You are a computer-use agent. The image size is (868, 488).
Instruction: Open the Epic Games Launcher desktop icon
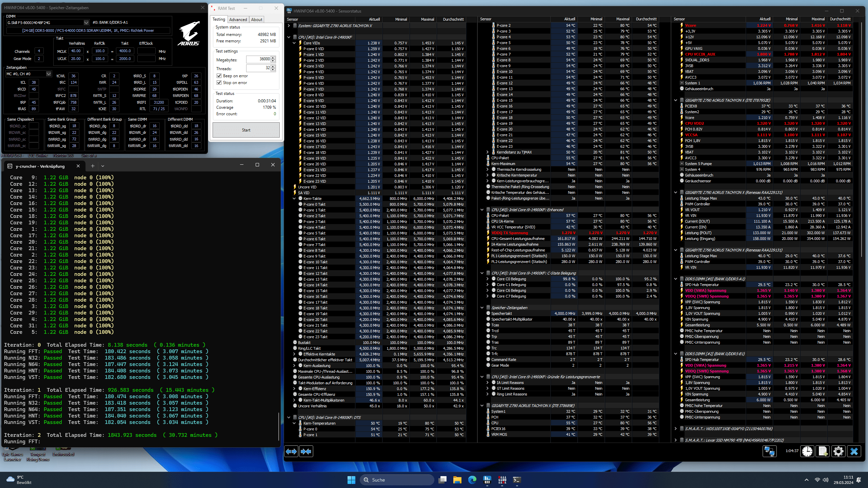pyautogui.click(x=13, y=454)
